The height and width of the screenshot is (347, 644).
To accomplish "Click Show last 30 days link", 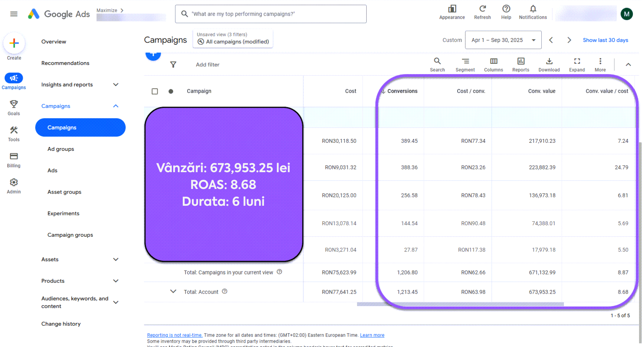I will coord(605,40).
